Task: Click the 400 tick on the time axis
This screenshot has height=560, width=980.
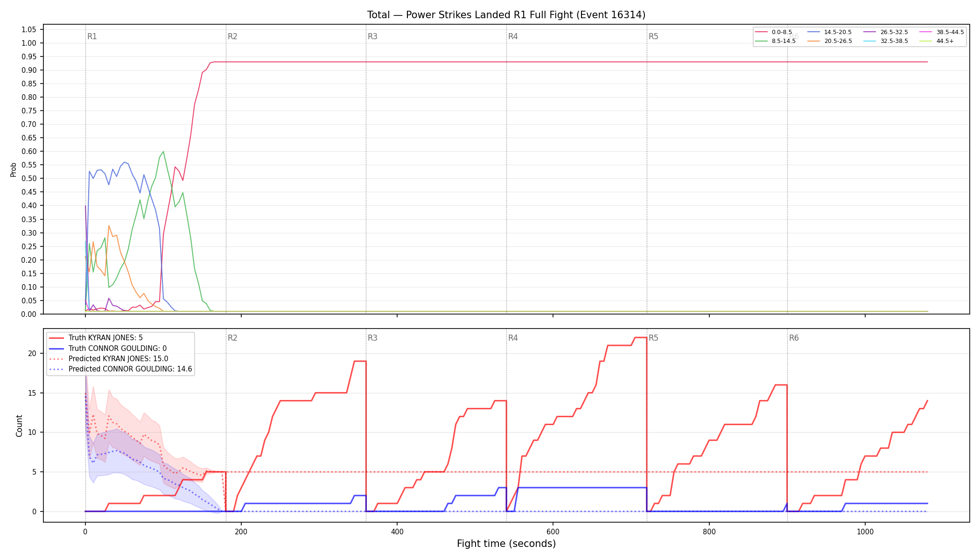Action: click(397, 532)
